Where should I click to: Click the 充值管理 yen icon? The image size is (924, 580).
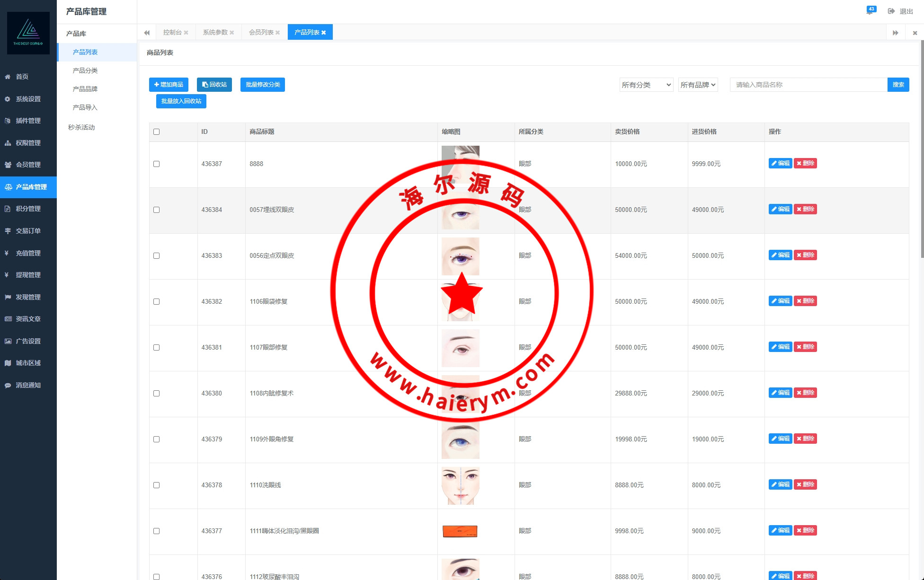pyautogui.click(x=7, y=253)
